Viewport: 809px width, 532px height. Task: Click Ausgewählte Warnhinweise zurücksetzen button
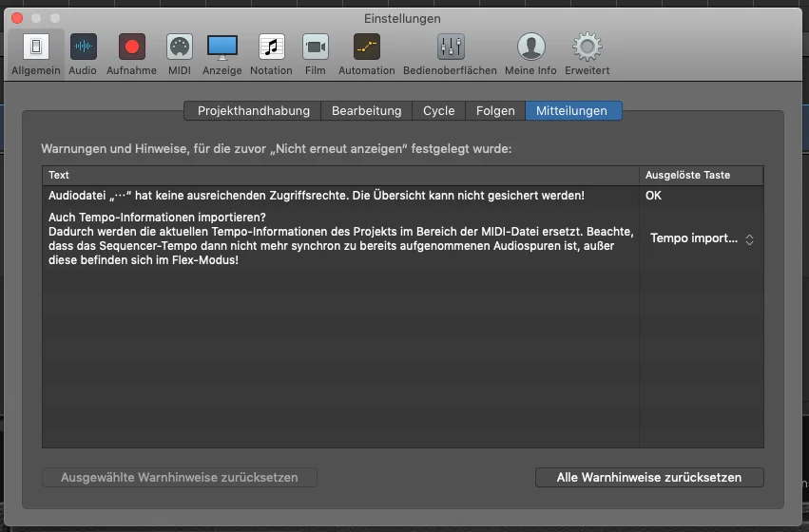click(x=180, y=477)
